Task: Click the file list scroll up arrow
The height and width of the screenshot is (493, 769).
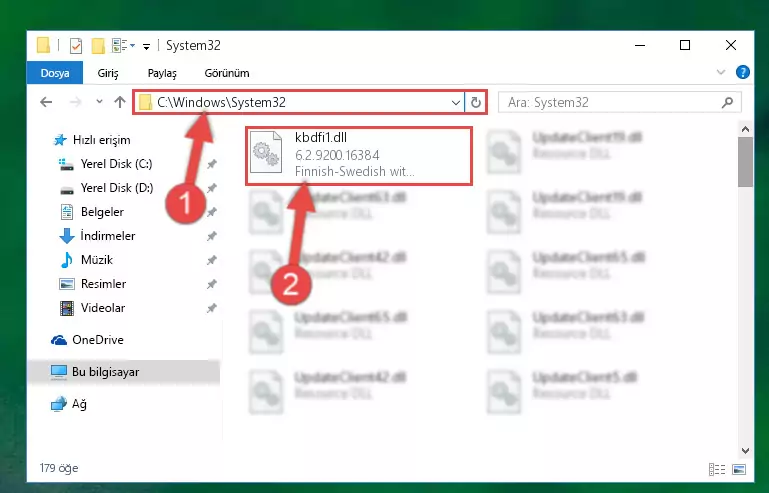Action: point(745,130)
